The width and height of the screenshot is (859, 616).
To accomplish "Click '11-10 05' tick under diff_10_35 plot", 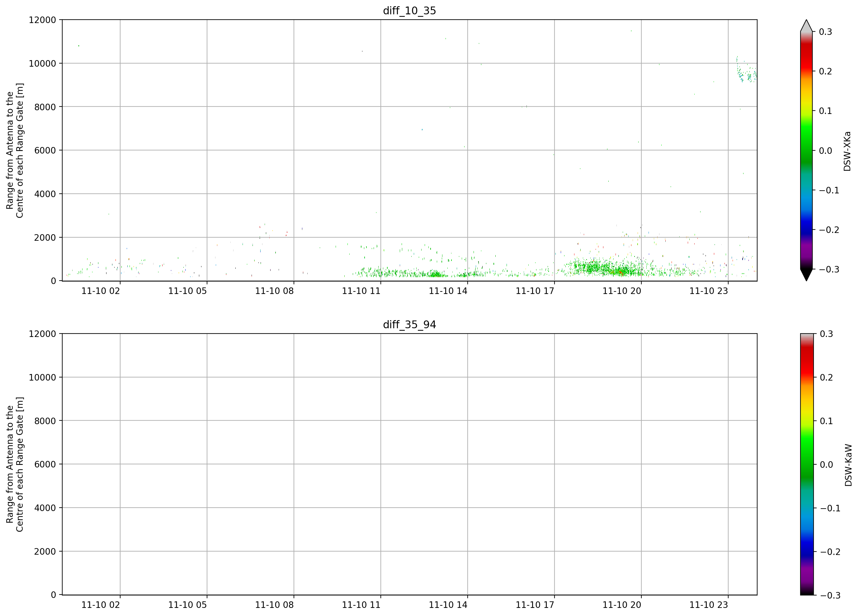I will tap(187, 291).
